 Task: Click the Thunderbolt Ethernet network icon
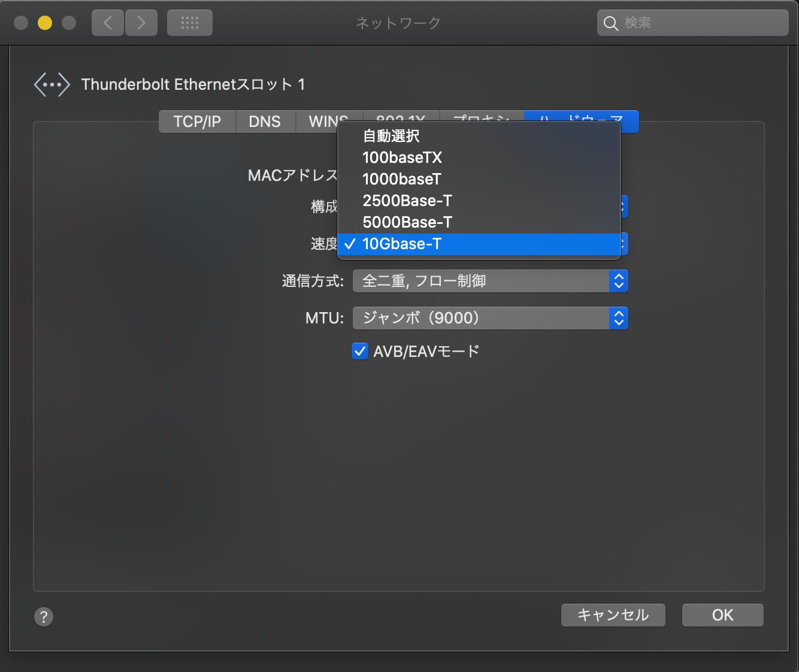coord(52,84)
